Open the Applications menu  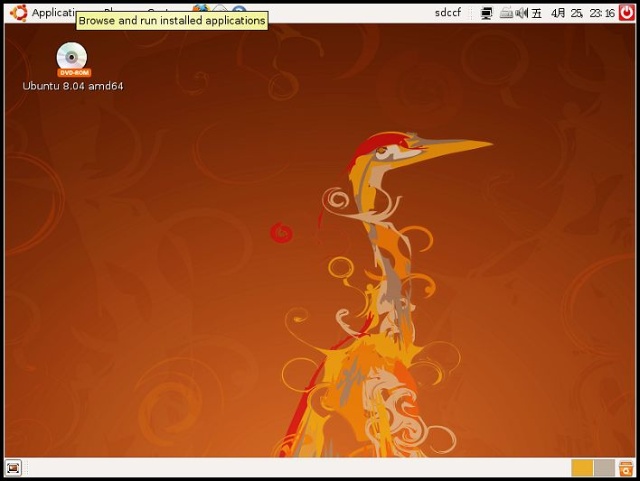(43, 13)
